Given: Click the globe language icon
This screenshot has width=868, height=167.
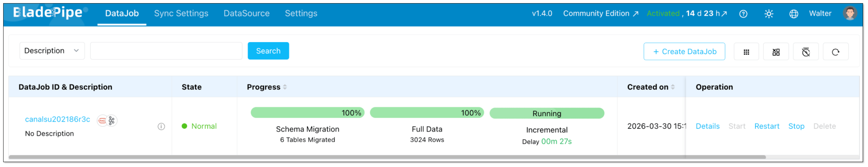Looking at the screenshot, I should (x=794, y=14).
